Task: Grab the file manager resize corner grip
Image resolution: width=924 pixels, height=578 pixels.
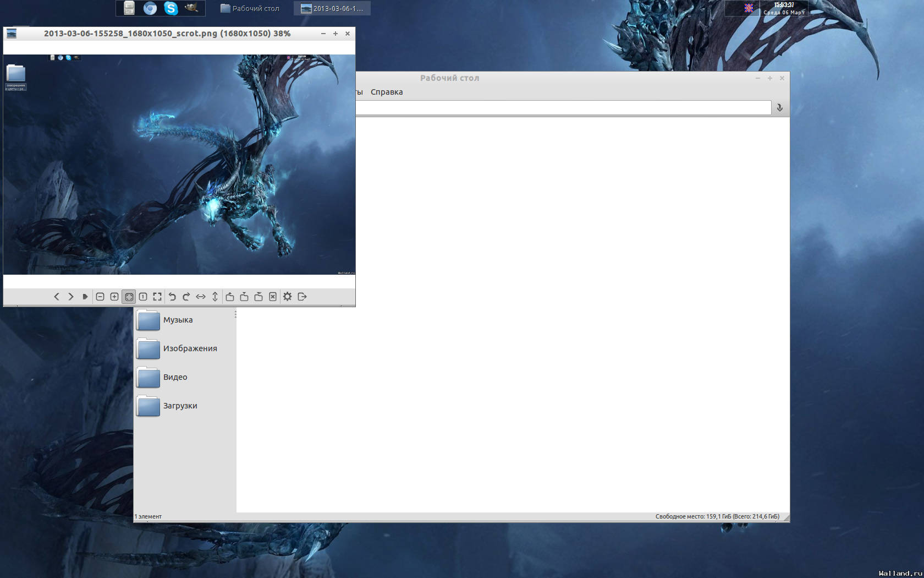Action: click(x=786, y=517)
